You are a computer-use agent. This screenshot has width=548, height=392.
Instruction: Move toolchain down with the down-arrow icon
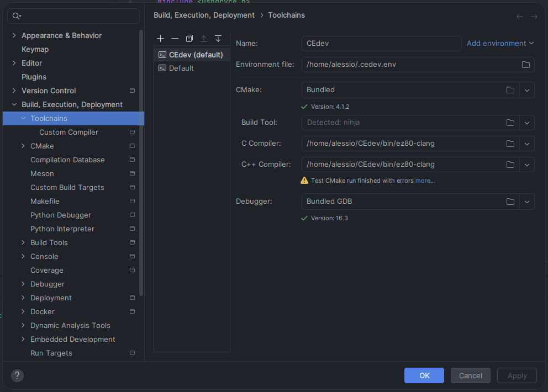[x=218, y=38]
